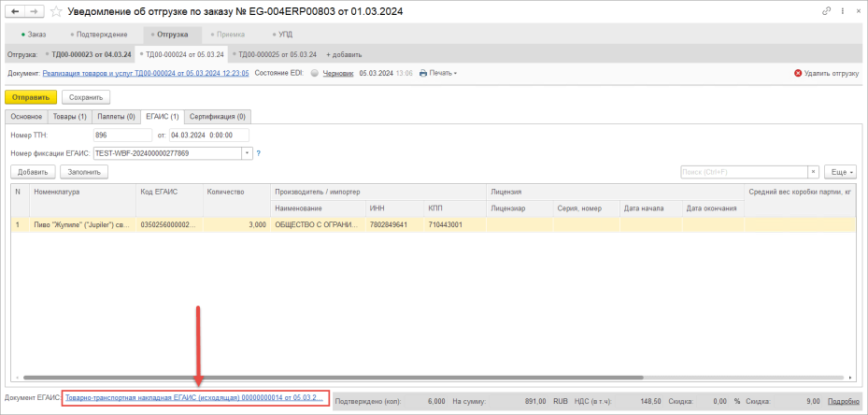Image resolution: width=868 pixels, height=415 pixels.
Task: Select the КПП cell 710443001
Action: (x=454, y=225)
